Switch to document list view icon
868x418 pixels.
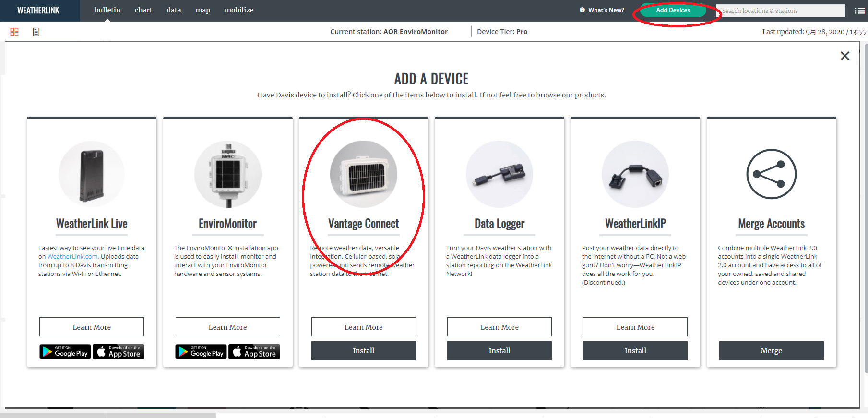[x=36, y=32]
